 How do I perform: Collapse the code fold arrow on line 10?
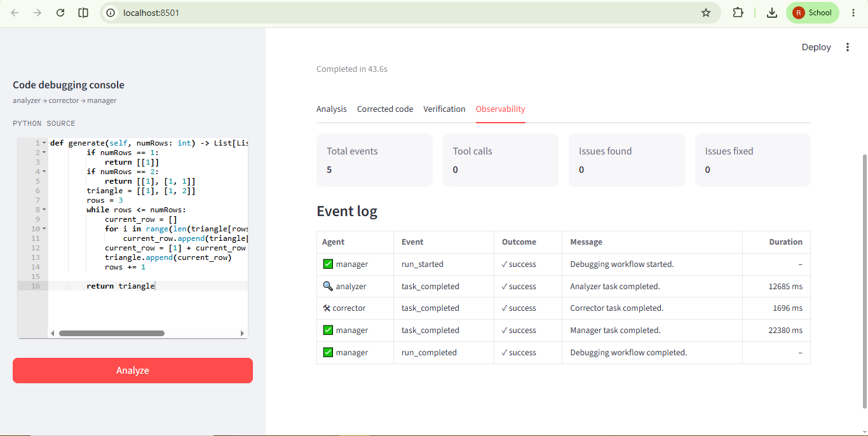(x=44, y=229)
